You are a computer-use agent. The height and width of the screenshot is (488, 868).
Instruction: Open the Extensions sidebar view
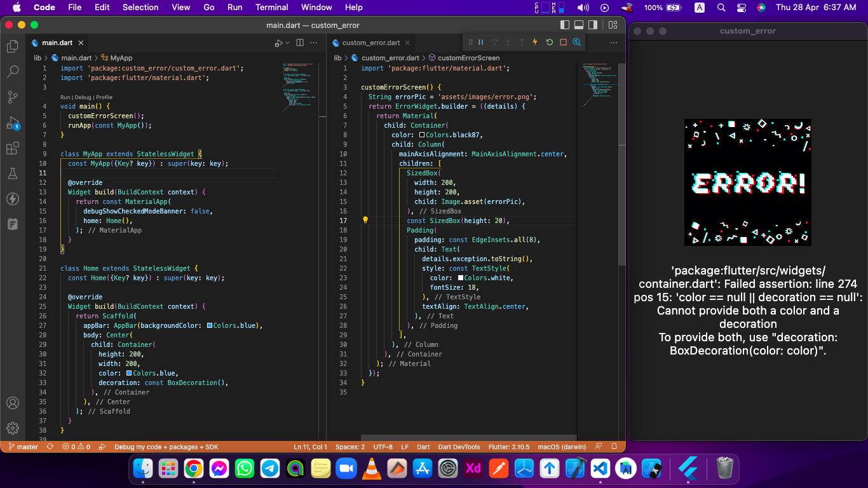click(x=12, y=148)
